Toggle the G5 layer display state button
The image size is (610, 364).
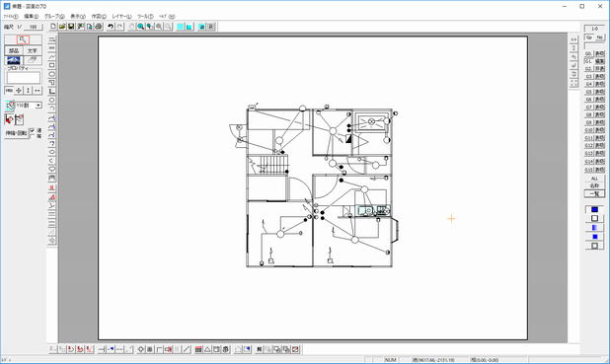(x=599, y=92)
